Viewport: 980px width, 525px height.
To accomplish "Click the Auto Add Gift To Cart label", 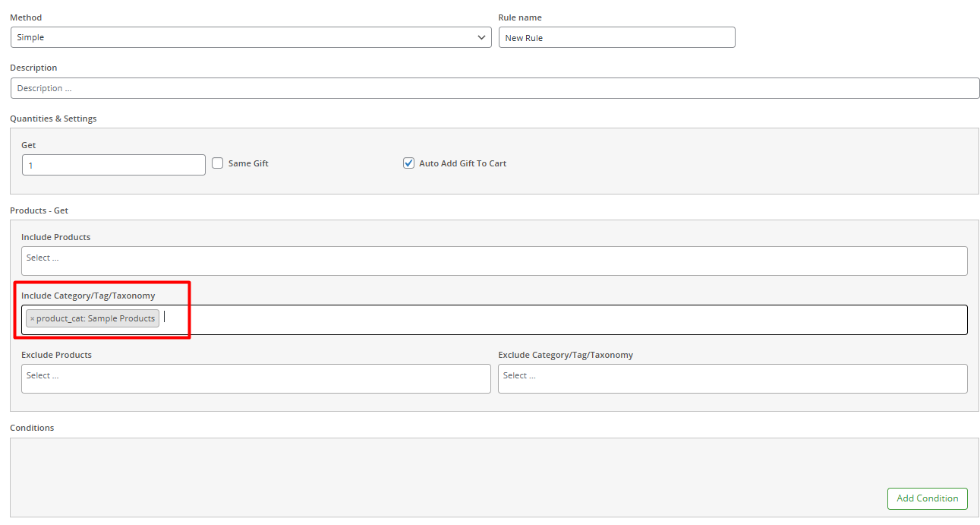I will pos(462,163).
